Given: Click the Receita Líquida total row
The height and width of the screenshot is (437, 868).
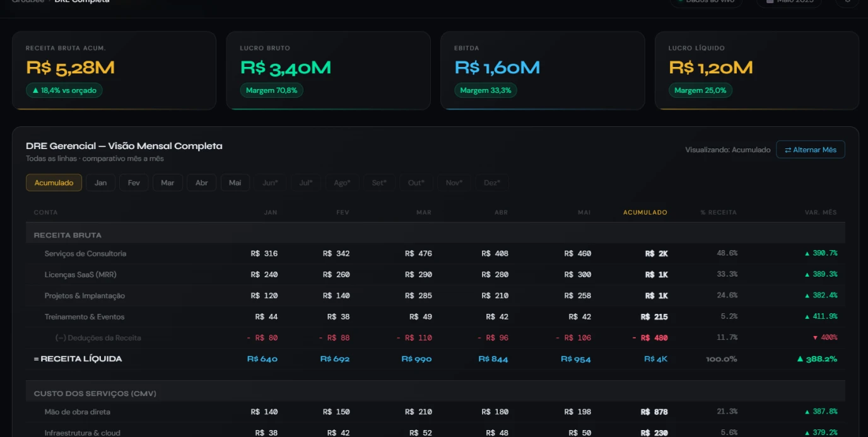Looking at the screenshot, I should pyautogui.click(x=435, y=359).
